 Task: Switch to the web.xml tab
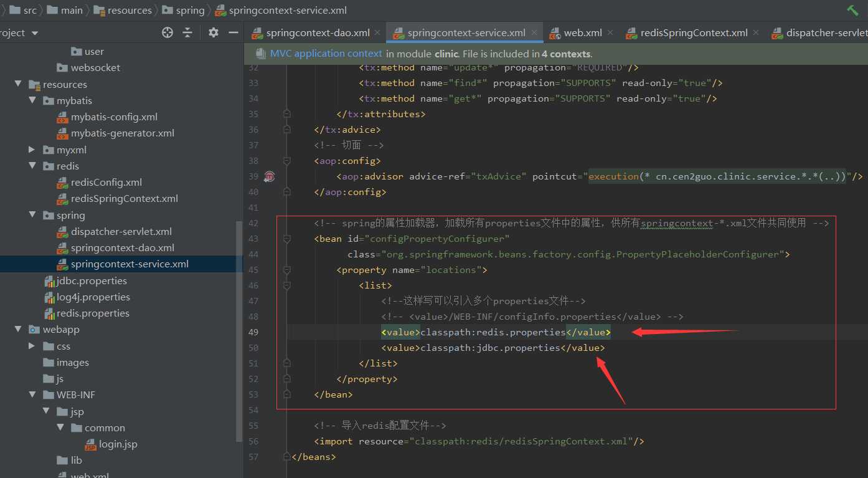(583, 32)
